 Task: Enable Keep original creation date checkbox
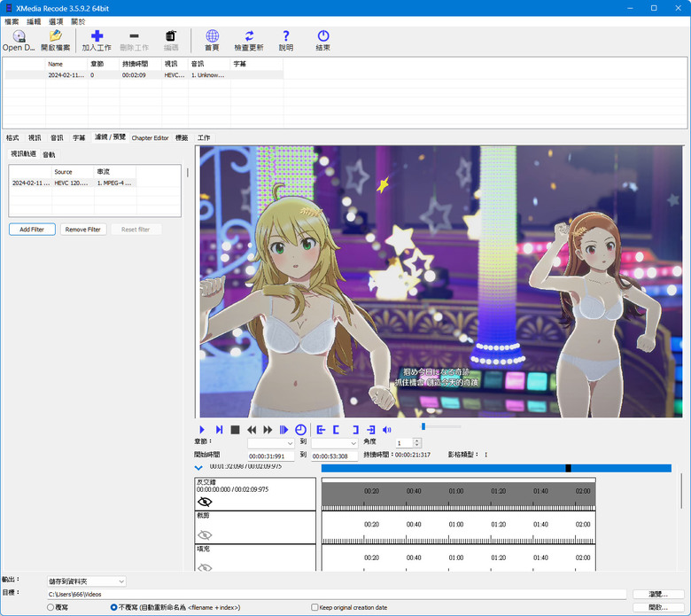314,607
